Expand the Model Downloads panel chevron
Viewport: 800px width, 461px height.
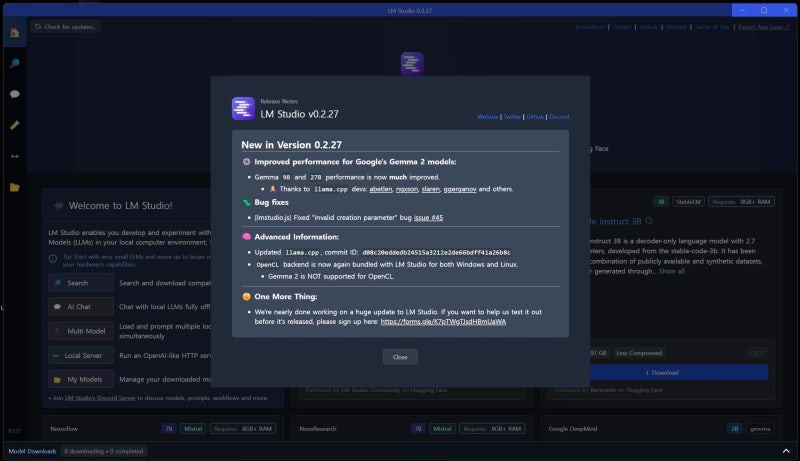[x=786, y=451]
